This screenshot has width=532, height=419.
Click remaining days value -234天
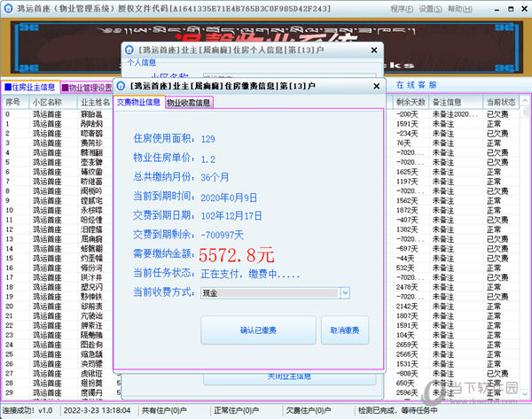(x=407, y=134)
